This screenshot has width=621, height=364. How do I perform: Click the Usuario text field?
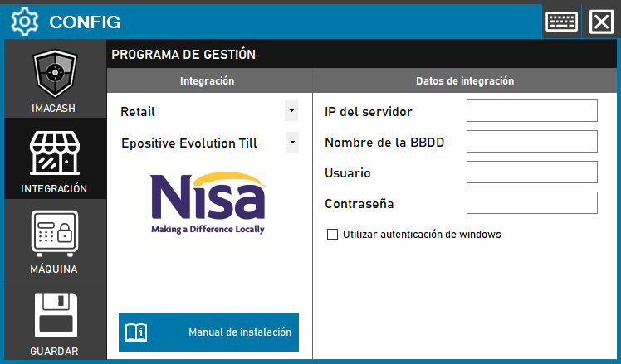(531, 172)
